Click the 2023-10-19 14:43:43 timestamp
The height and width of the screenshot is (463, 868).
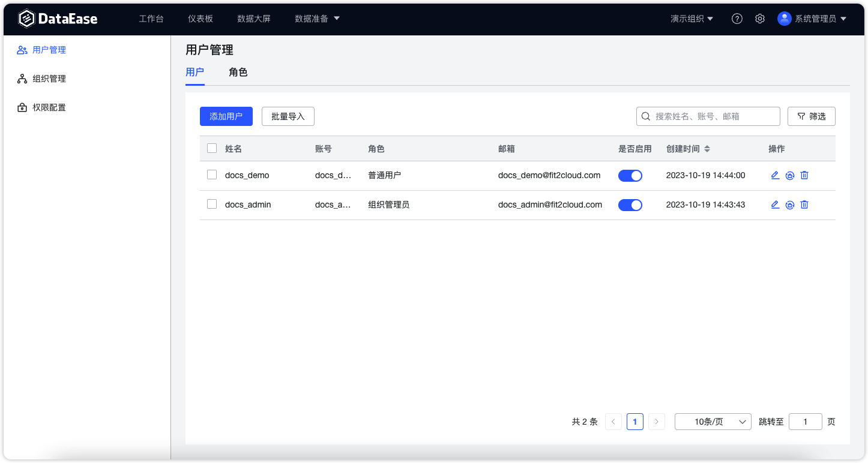pyautogui.click(x=706, y=205)
